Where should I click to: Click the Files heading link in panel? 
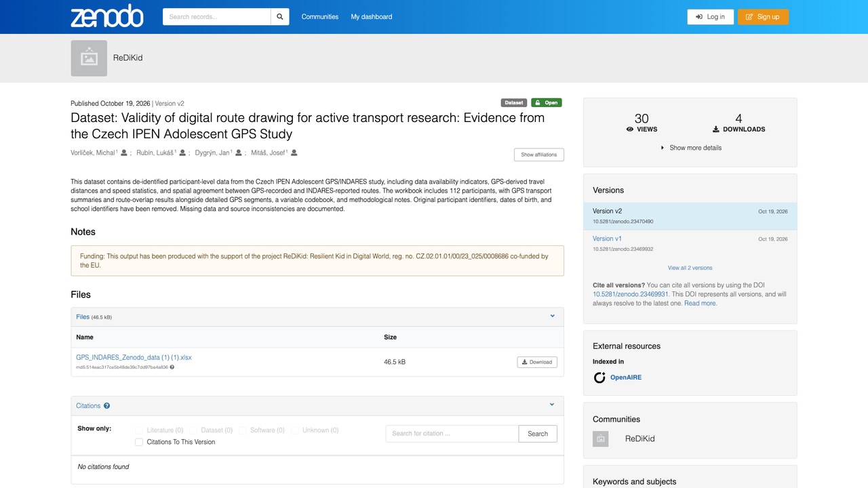click(83, 317)
